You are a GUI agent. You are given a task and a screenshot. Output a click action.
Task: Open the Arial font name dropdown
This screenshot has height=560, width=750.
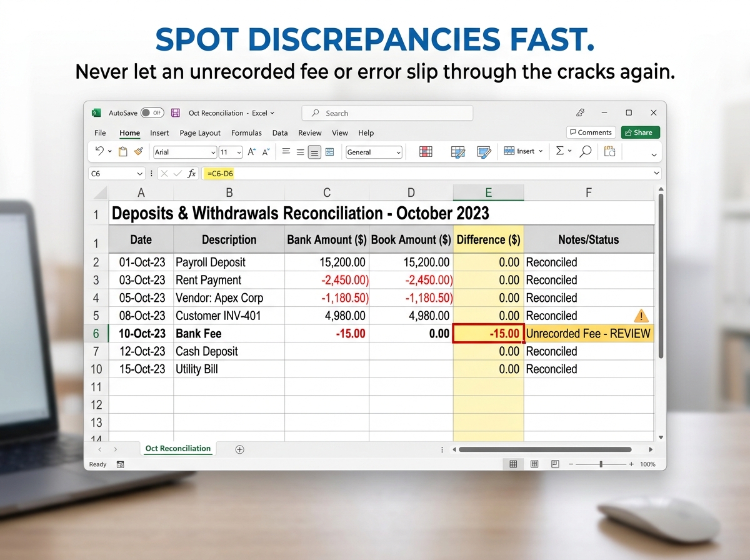tap(184, 152)
